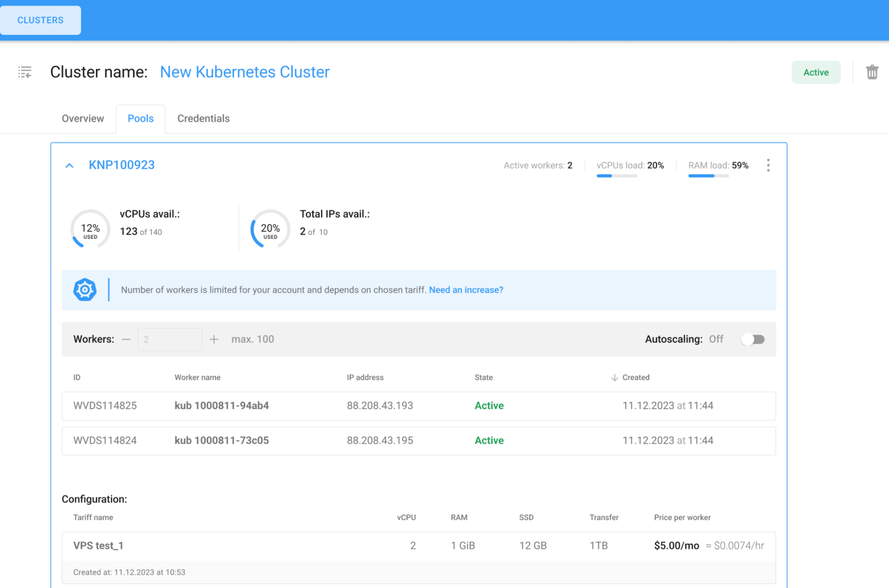Click the VPS test_1 tariff name
The width and height of the screenshot is (889, 588).
point(98,546)
